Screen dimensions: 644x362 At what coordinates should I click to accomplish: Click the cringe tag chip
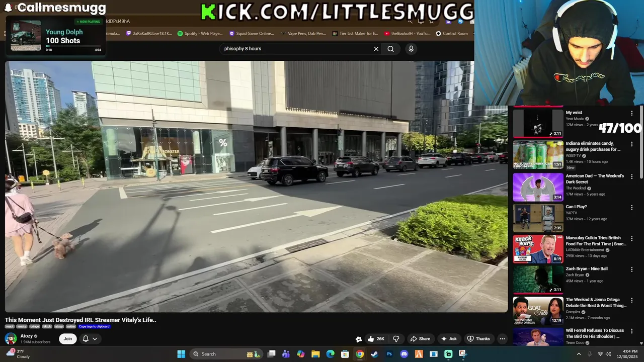click(35, 327)
